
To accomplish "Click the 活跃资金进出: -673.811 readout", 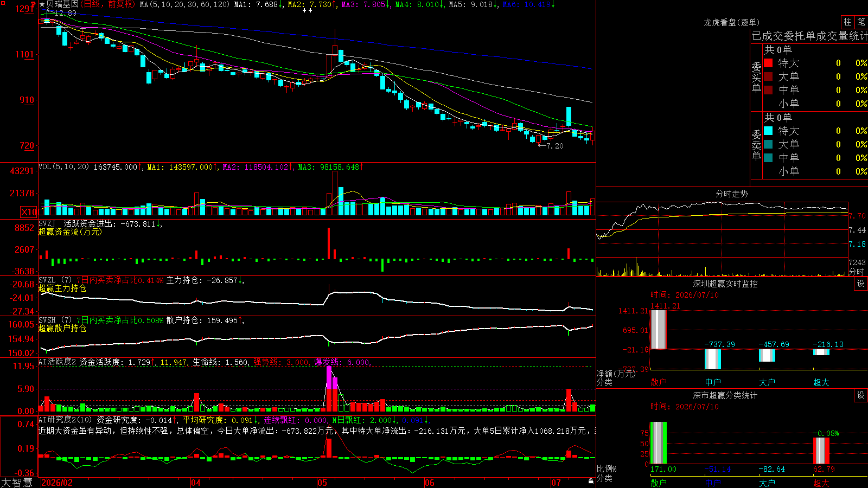I will [110, 223].
